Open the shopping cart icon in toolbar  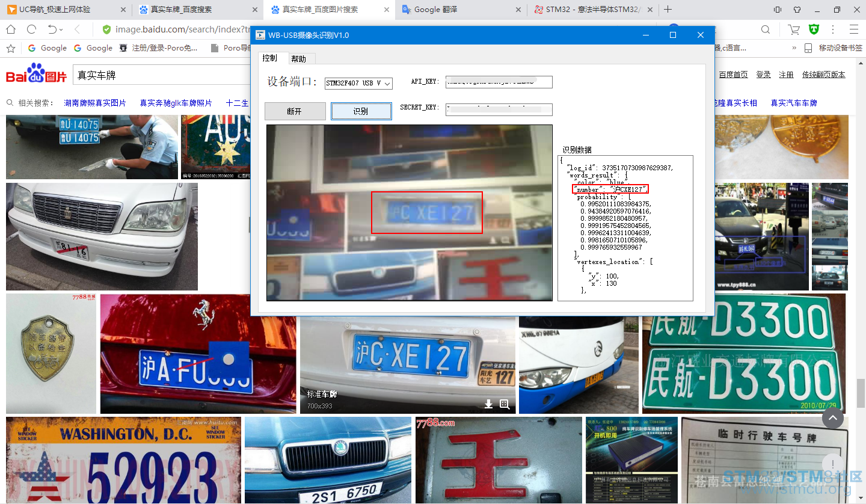click(x=794, y=29)
